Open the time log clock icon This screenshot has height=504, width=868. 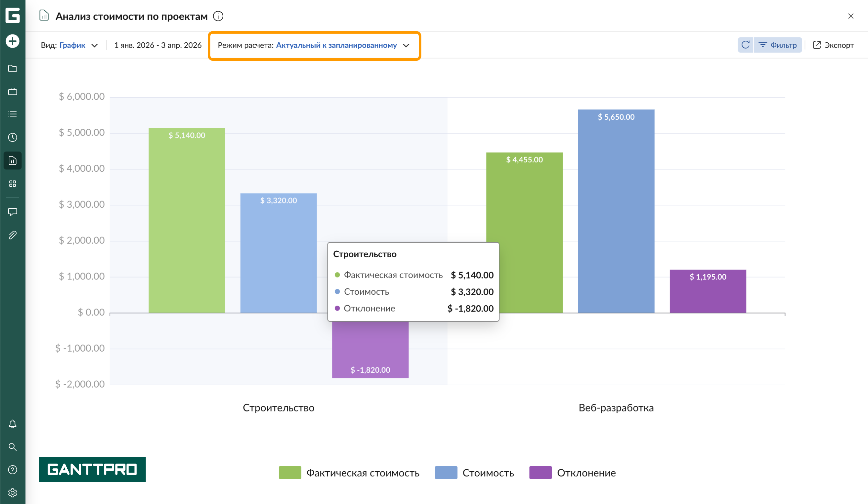(x=12, y=138)
